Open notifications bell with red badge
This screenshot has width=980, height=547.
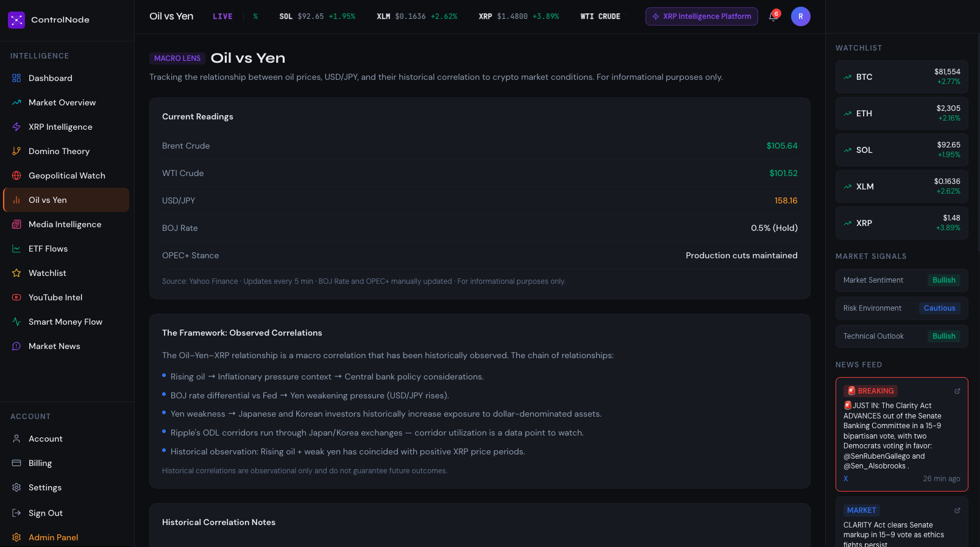coord(773,16)
